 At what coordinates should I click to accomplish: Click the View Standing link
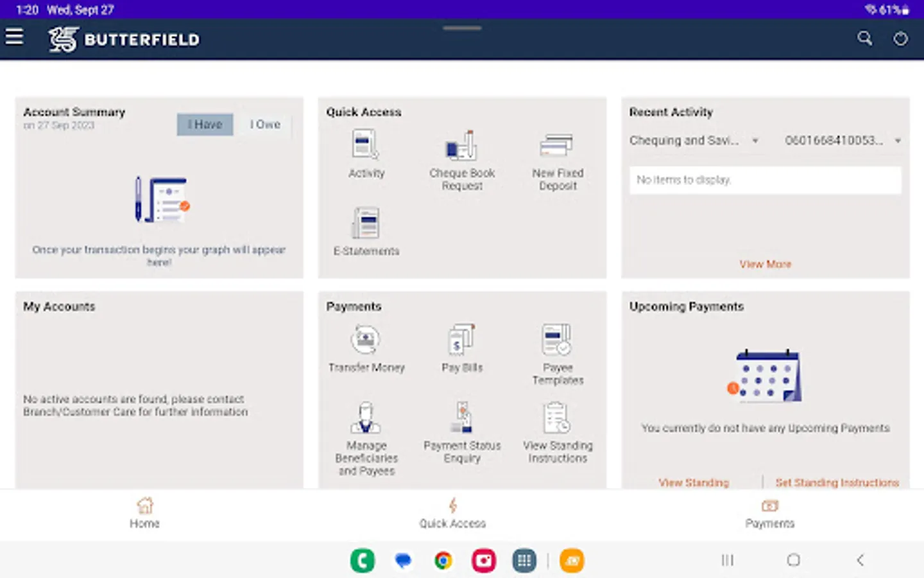click(x=694, y=482)
